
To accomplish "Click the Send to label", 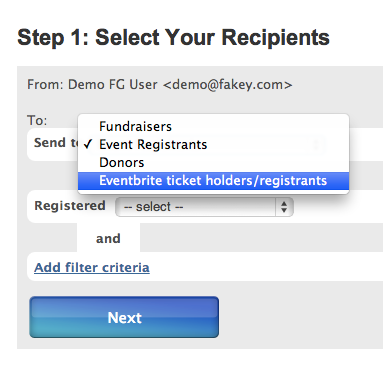I will point(56,143).
